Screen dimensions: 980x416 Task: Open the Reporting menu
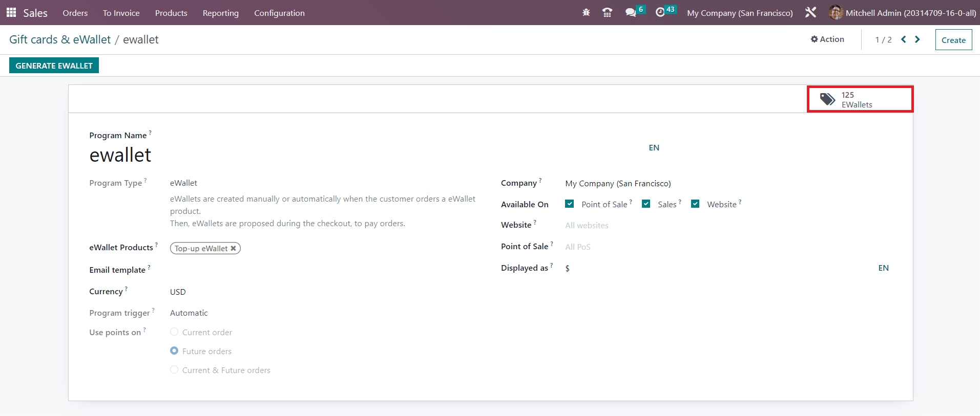click(x=220, y=13)
